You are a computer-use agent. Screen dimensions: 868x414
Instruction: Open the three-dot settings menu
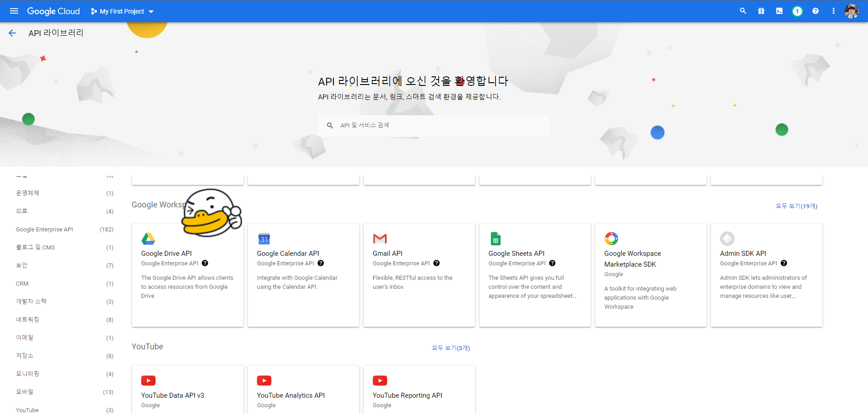click(x=834, y=11)
